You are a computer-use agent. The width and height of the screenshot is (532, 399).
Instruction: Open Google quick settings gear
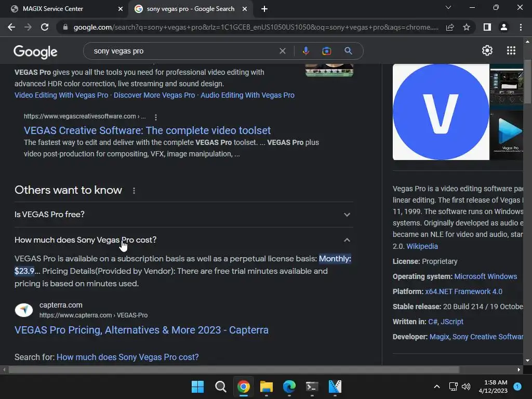487,50
